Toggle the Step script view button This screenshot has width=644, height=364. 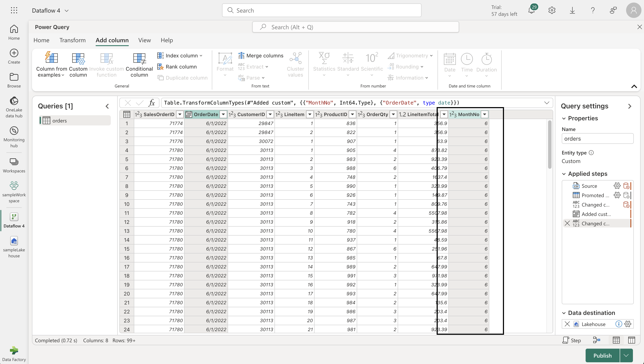[x=572, y=340]
